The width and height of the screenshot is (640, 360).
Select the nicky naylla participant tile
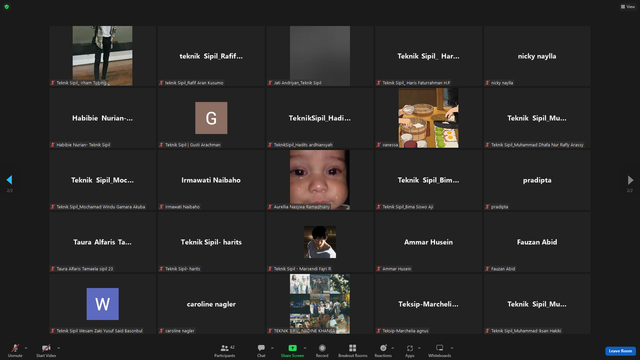(537, 56)
